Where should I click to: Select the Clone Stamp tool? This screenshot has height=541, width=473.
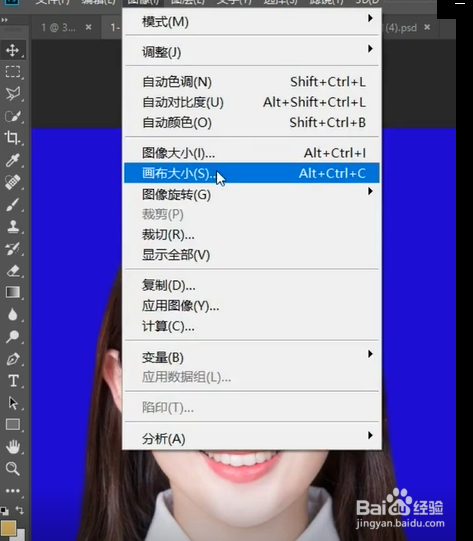coord(12,226)
